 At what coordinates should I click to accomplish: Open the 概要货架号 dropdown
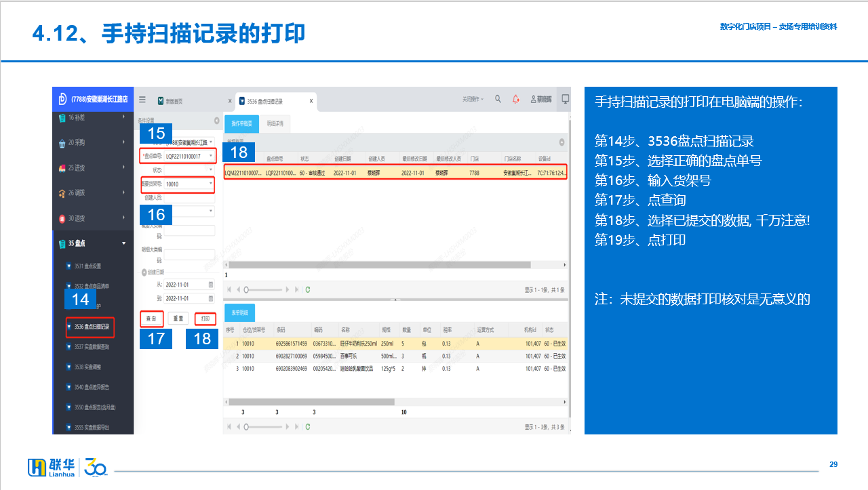tap(210, 184)
